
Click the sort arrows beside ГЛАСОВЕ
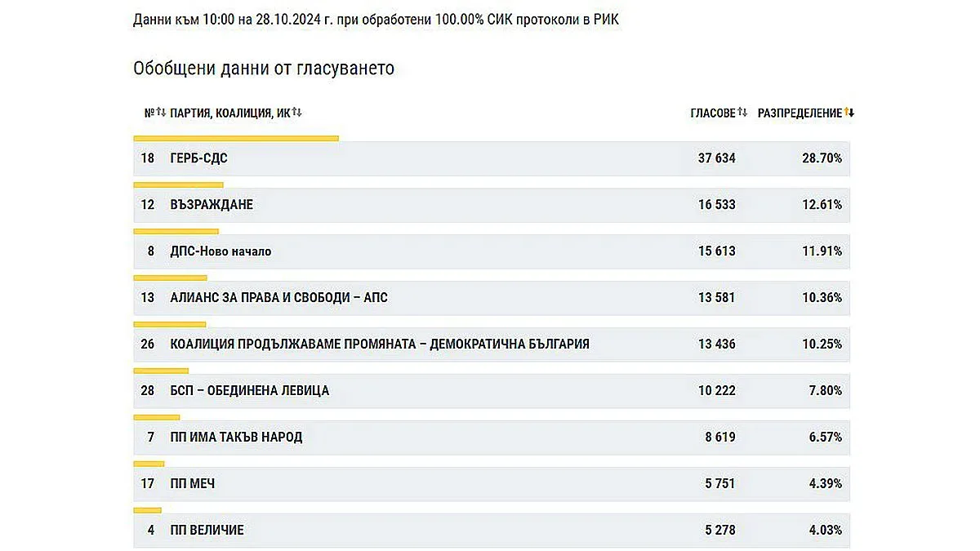[742, 113]
